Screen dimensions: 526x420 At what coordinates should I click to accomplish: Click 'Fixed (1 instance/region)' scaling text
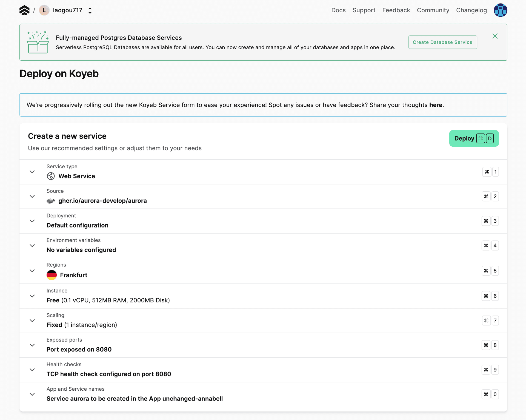pyautogui.click(x=82, y=325)
